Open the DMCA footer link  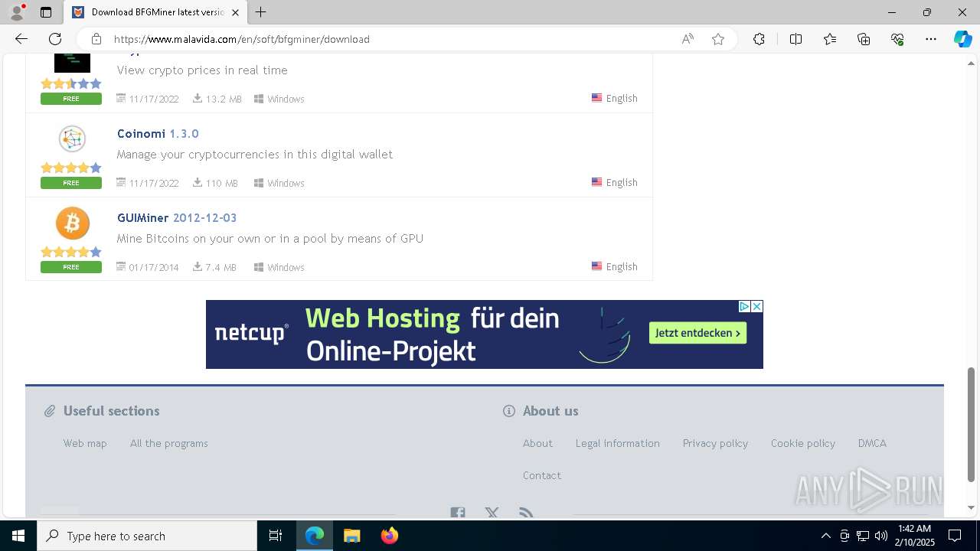click(872, 443)
